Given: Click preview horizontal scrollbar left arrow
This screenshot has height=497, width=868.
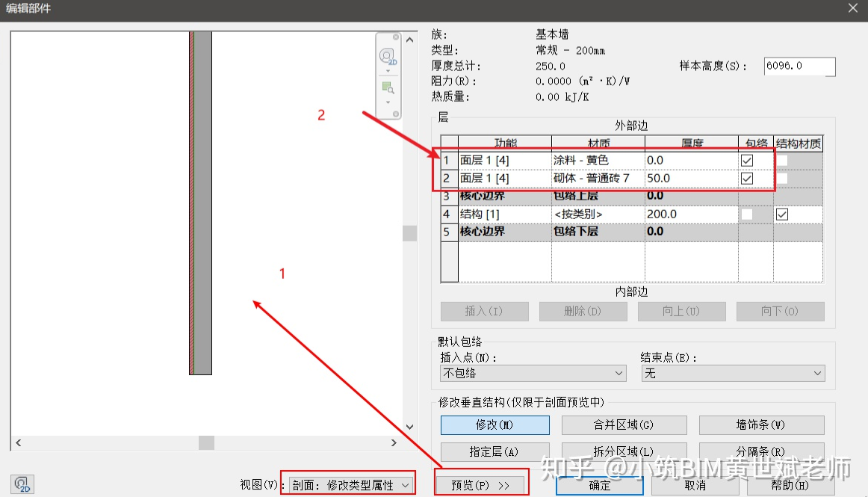Looking at the screenshot, I should tap(19, 442).
